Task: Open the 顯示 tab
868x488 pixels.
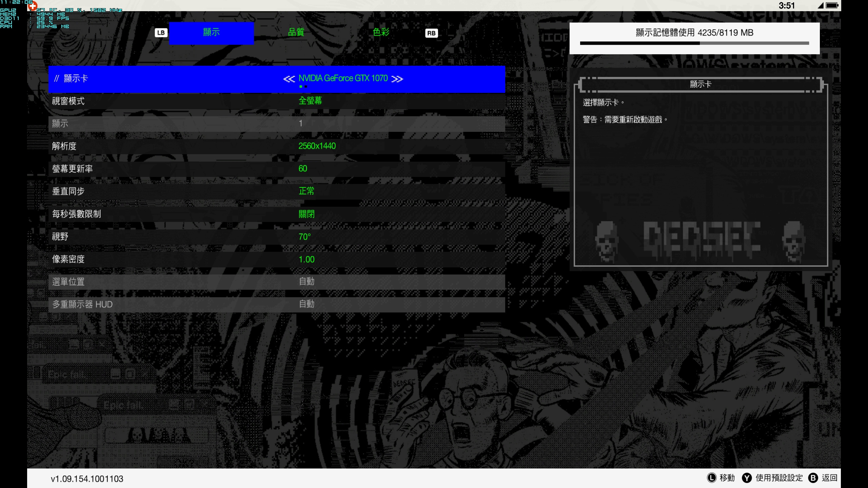Action: coord(211,33)
